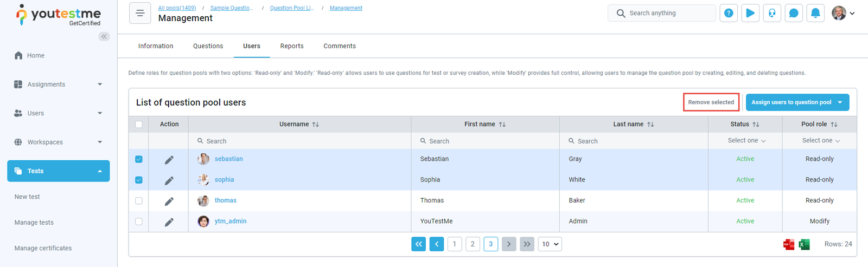The image size is (868, 267).
Task: Open the rows-per-page dropdown
Action: [550, 244]
